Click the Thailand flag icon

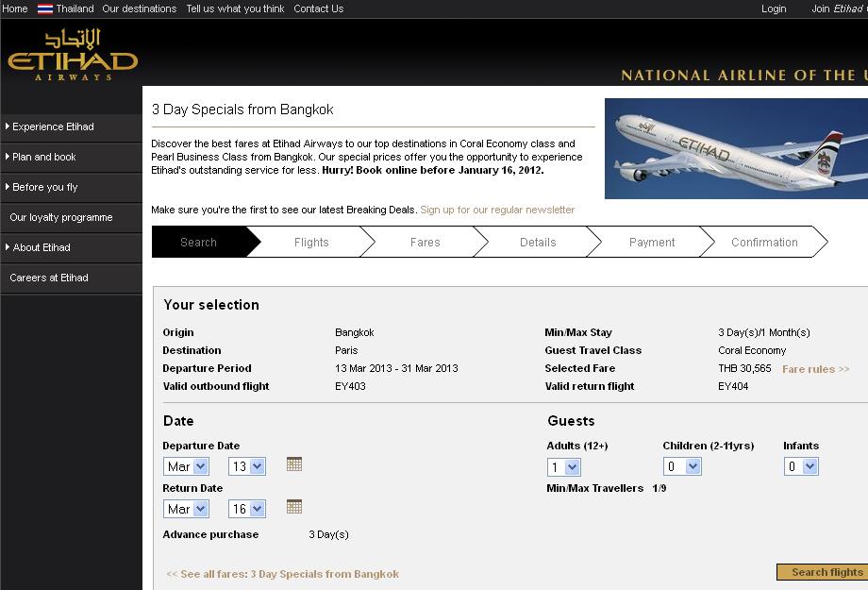coord(45,8)
